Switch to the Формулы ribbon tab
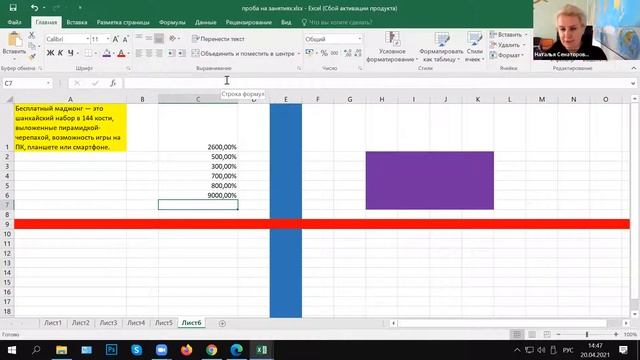This screenshot has height=360, width=640. coord(172,22)
